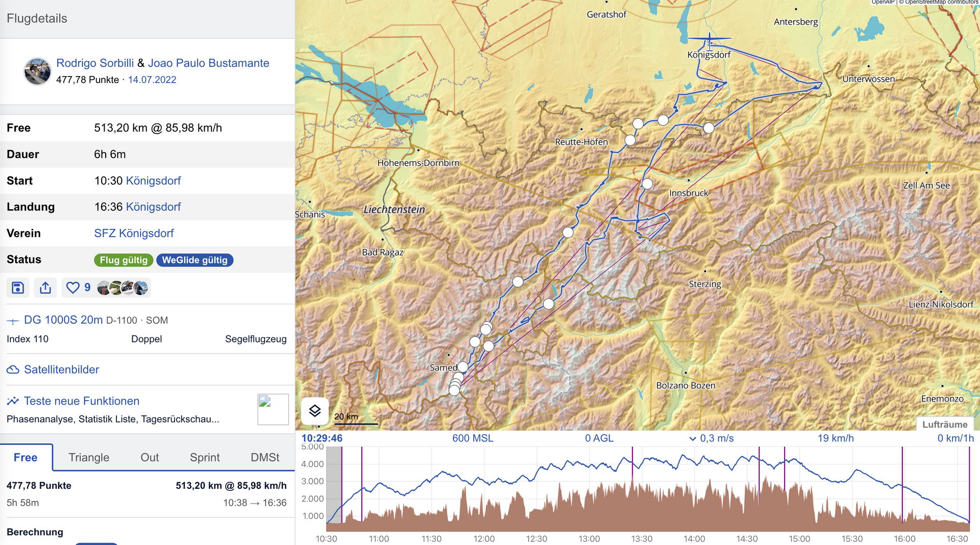The image size is (980, 545).
Task: Click the 5h 58m scoring duration
Action: coord(22,503)
